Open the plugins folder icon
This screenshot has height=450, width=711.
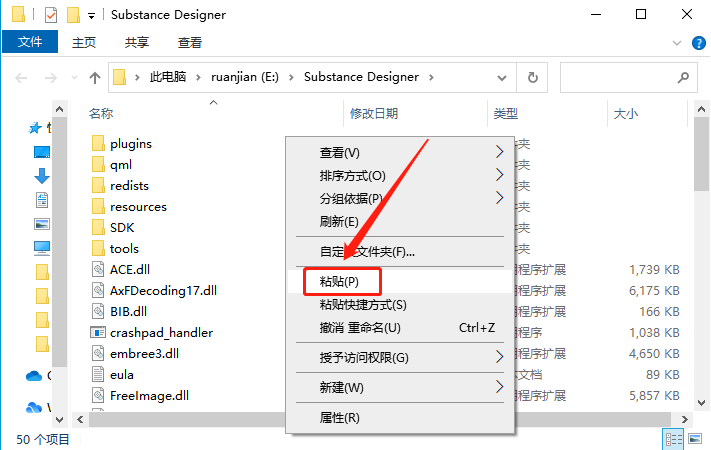98,143
